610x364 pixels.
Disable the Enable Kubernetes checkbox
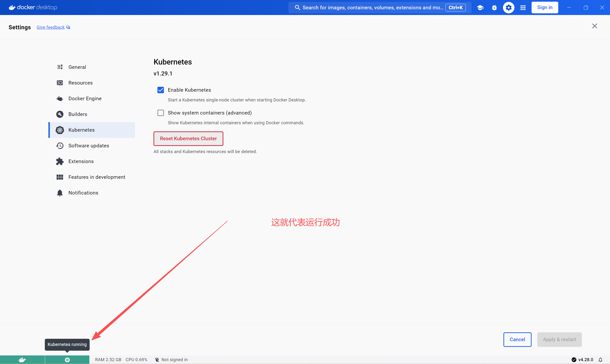161,90
